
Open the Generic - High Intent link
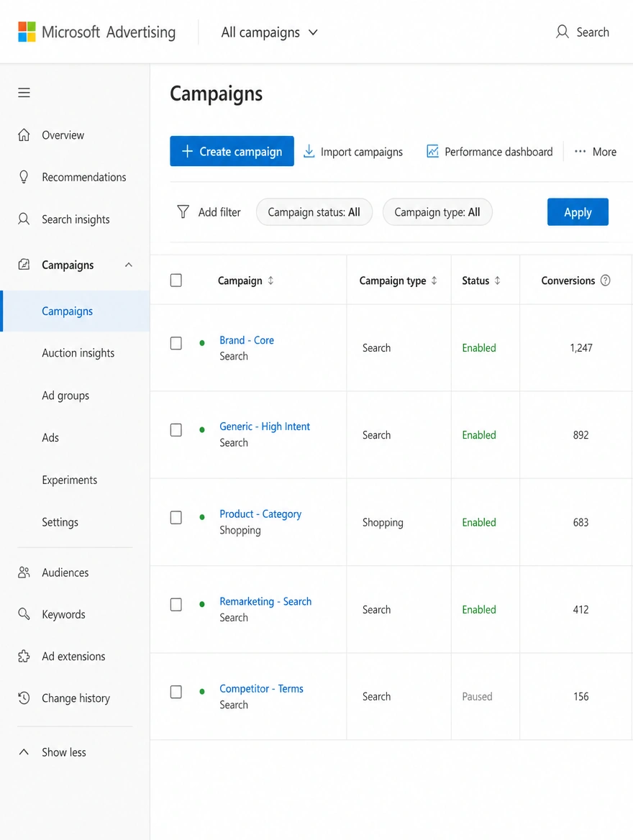point(265,426)
